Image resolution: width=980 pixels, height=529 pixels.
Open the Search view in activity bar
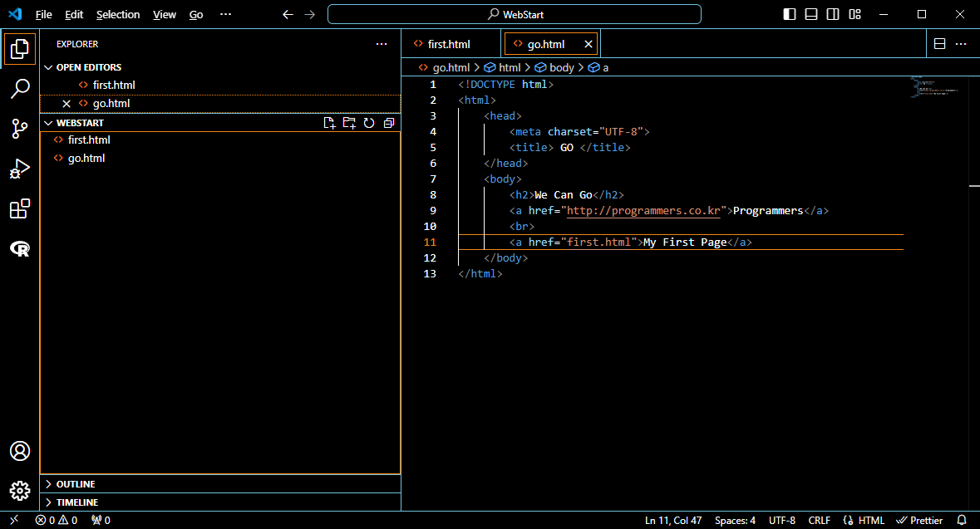tap(19, 89)
